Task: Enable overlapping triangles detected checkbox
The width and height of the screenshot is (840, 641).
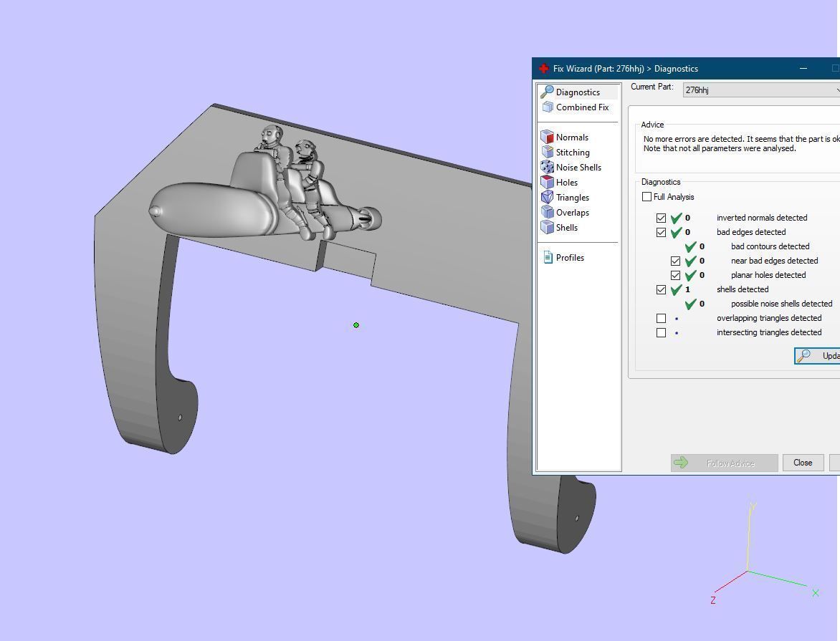Action: [661, 318]
